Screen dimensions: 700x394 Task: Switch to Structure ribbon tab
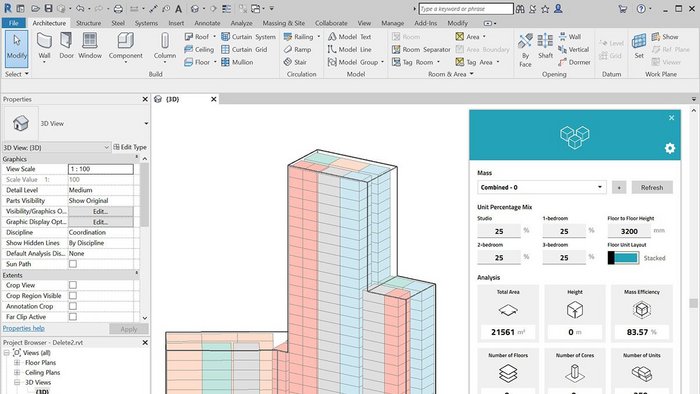pyautogui.click(x=88, y=23)
